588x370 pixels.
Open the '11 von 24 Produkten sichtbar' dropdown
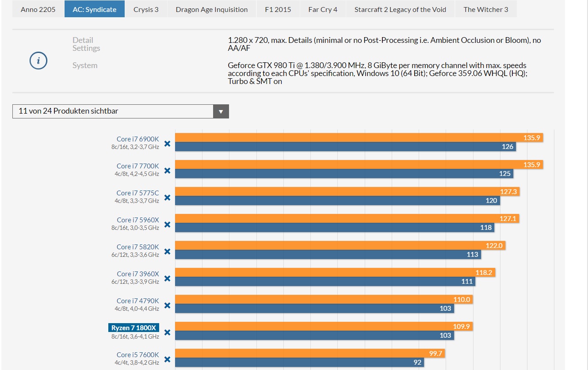coord(113,111)
